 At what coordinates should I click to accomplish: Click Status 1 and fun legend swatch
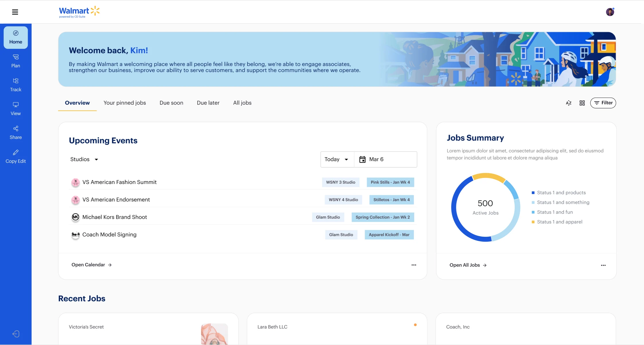click(533, 212)
